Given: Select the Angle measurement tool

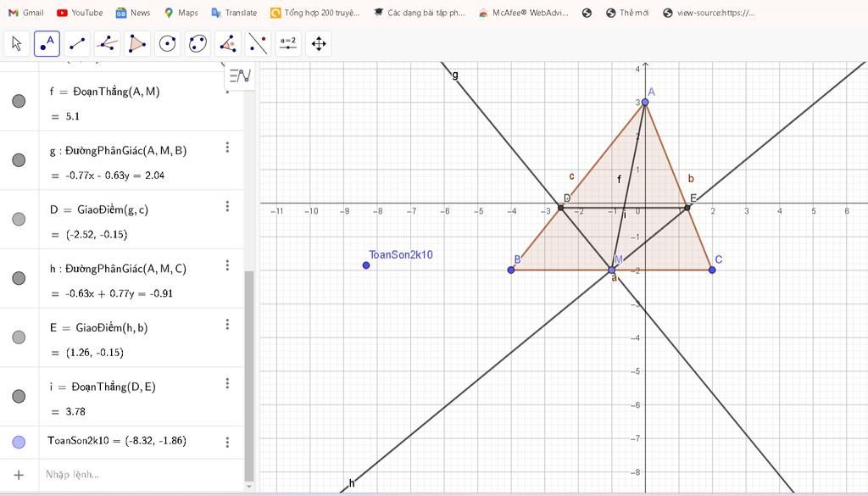Looking at the screenshot, I should pyautogui.click(x=228, y=44).
